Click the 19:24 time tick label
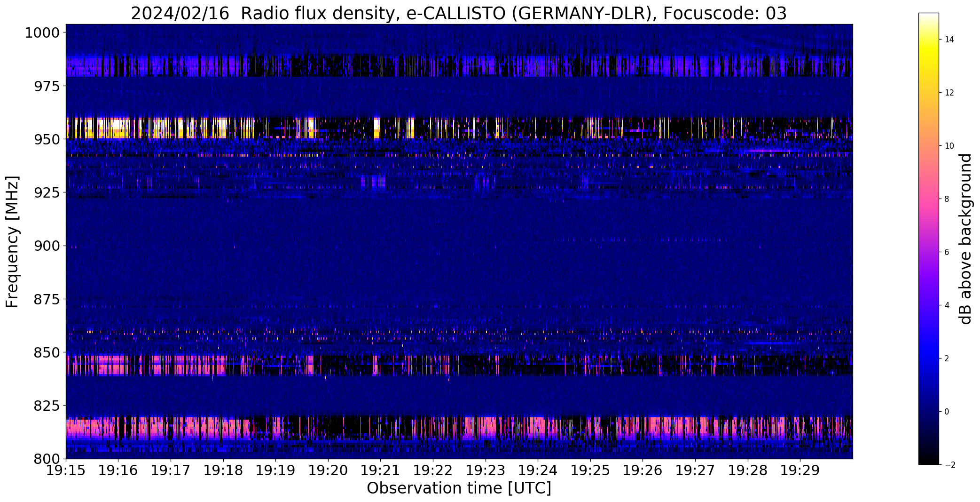This screenshot has width=980, height=502. (538, 470)
